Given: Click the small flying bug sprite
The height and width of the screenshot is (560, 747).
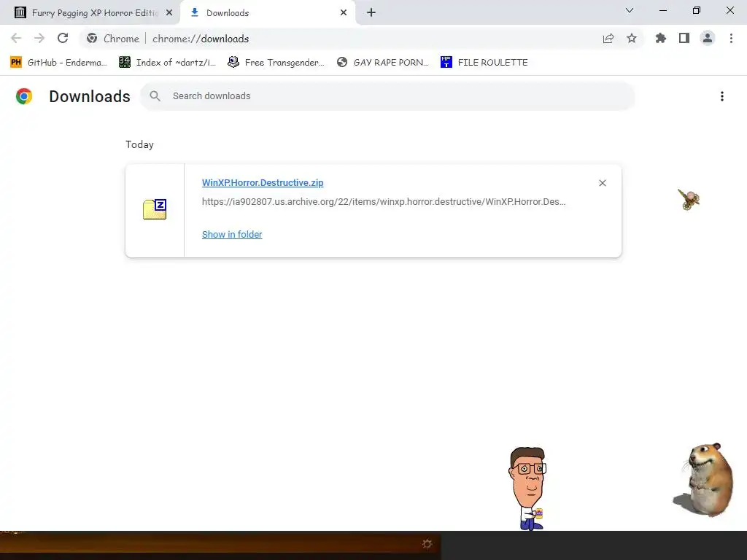Looking at the screenshot, I should coord(689,199).
